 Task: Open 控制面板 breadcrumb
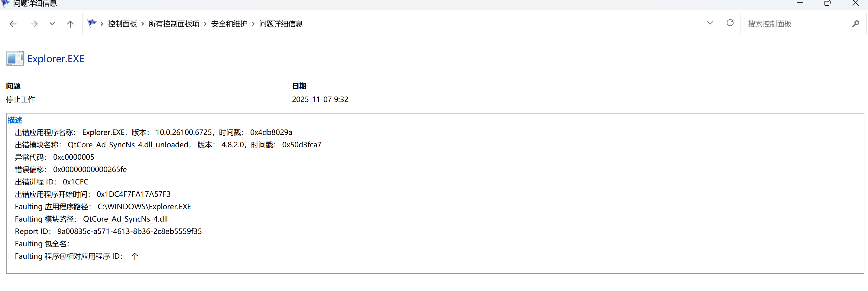(x=122, y=24)
